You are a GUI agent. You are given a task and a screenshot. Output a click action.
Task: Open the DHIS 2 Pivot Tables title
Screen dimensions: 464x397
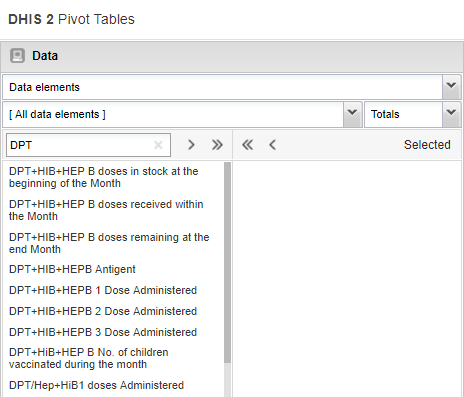(71, 19)
